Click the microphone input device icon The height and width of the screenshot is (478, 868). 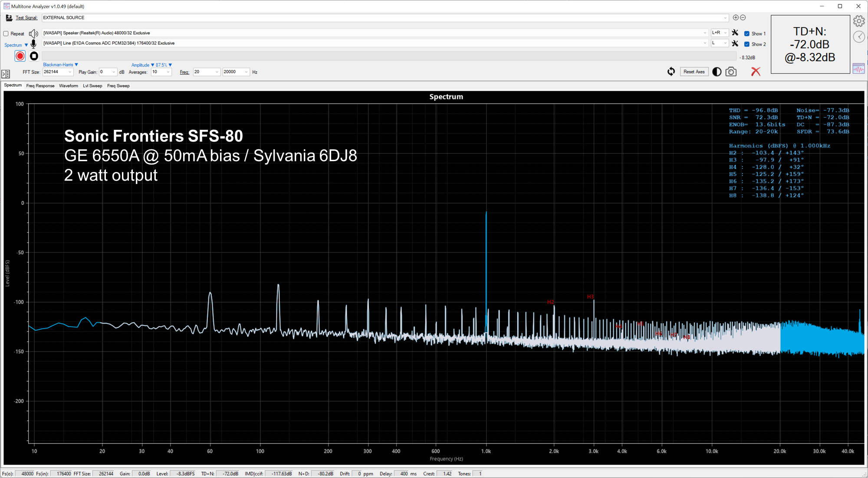coord(33,44)
